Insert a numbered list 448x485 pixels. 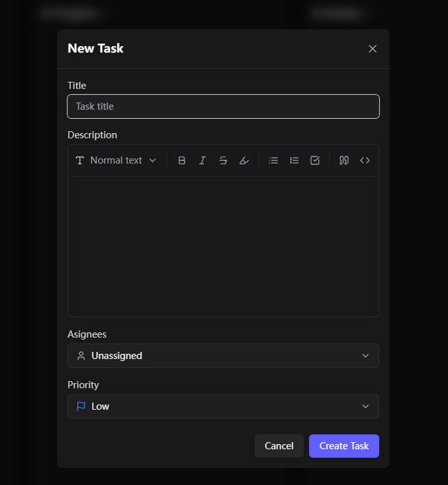[x=294, y=160]
